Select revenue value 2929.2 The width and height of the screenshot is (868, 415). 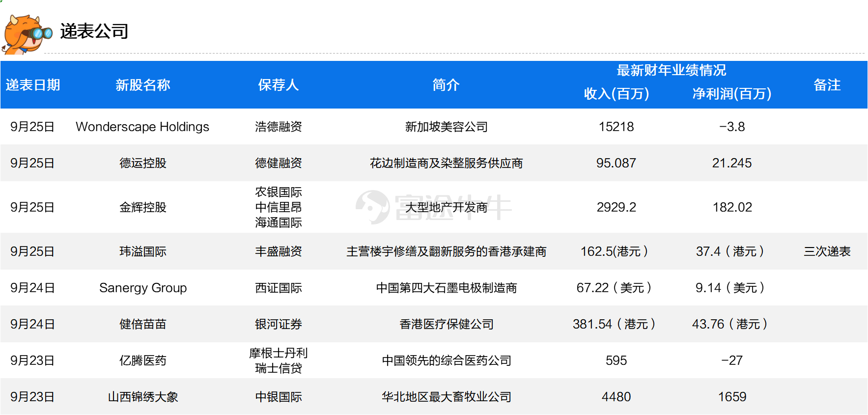[x=616, y=207]
